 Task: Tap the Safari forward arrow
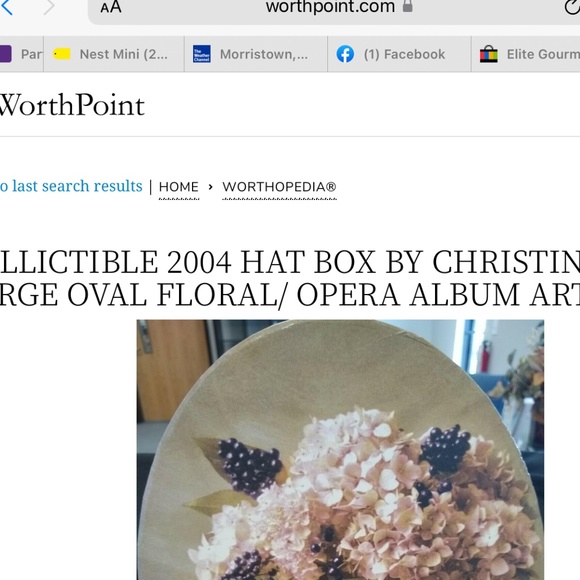tap(49, 7)
